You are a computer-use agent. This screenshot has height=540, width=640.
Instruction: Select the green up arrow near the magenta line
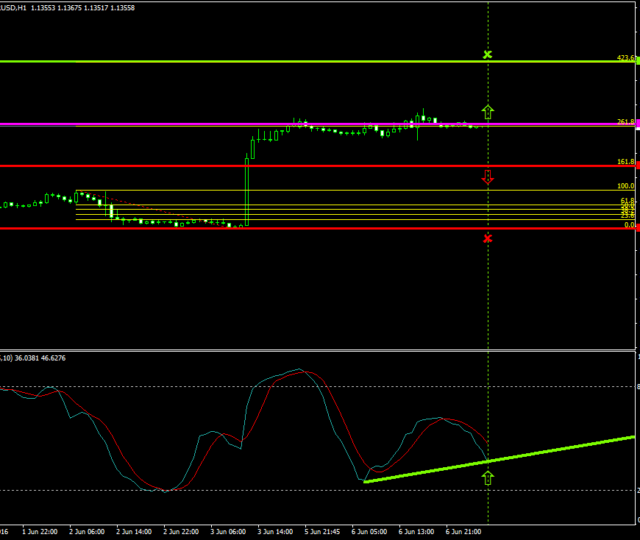click(488, 111)
